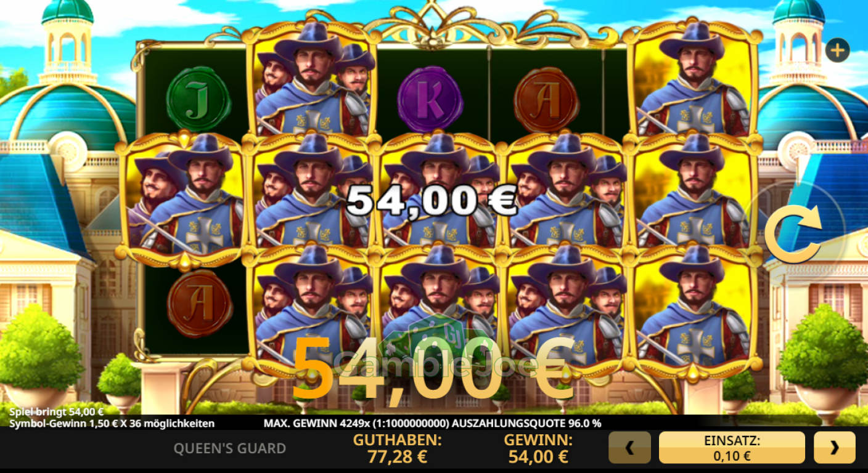Image resolution: width=868 pixels, height=473 pixels.
Task: Click the green J seal symbol
Action: 199,99
